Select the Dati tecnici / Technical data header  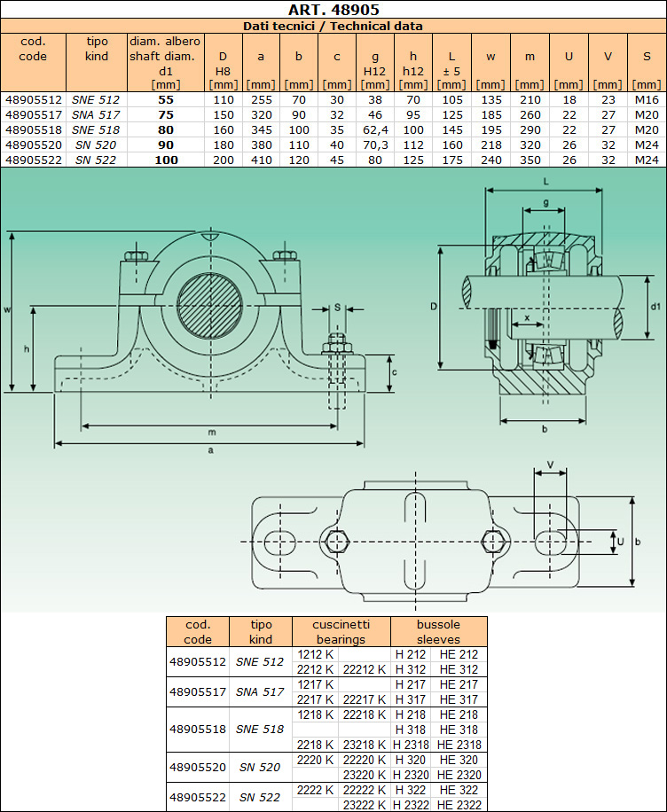click(333, 27)
